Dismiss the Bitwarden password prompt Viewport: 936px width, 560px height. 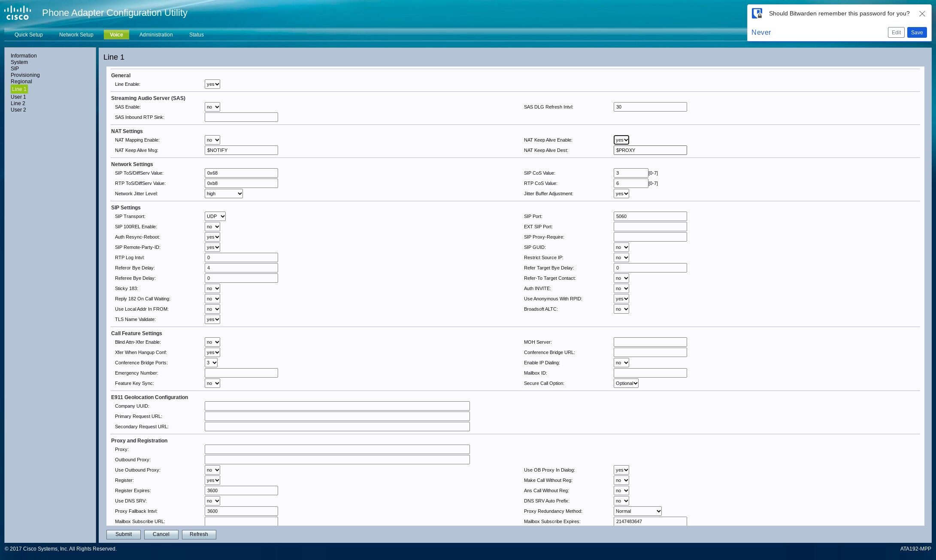coord(922,14)
